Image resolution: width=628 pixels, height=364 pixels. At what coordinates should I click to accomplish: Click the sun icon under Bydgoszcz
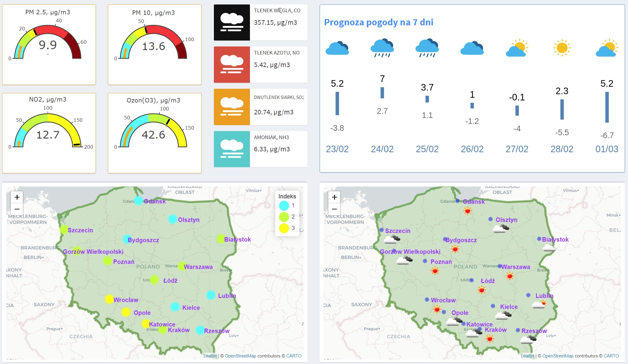(455, 249)
